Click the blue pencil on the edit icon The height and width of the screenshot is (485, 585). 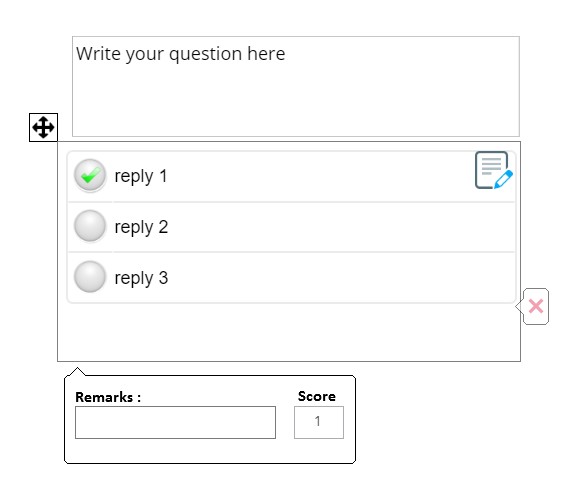(504, 179)
